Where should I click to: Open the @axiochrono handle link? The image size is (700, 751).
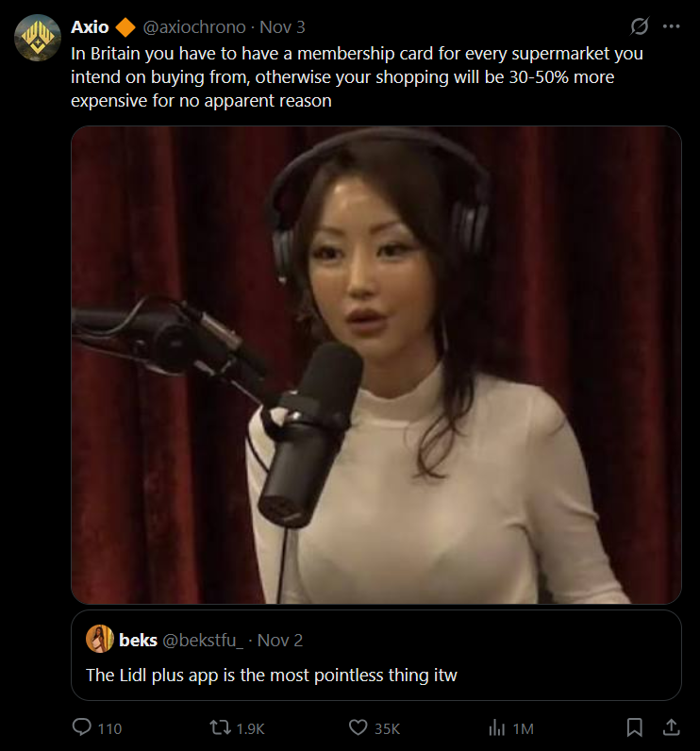tap(194, 27)
